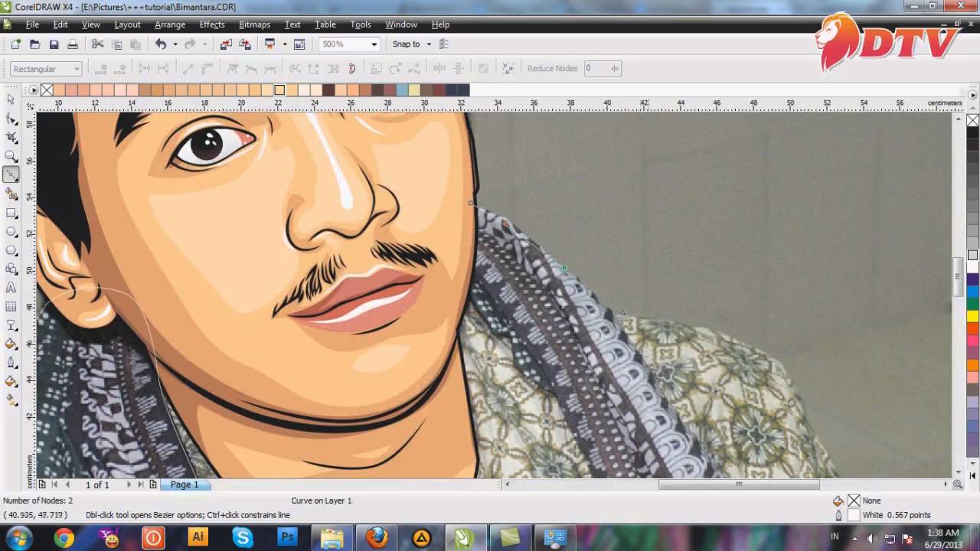Click the Undo arrow icon
Image resolution: width=980 pixels, height=551 pixels.
pyautogui.click(x=161, y=44)
